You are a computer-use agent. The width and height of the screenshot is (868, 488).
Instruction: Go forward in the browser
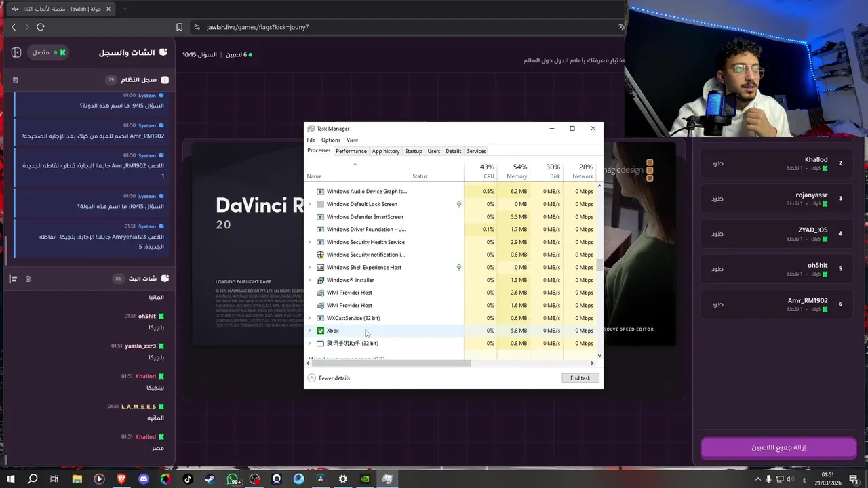(x=27, y=27)
